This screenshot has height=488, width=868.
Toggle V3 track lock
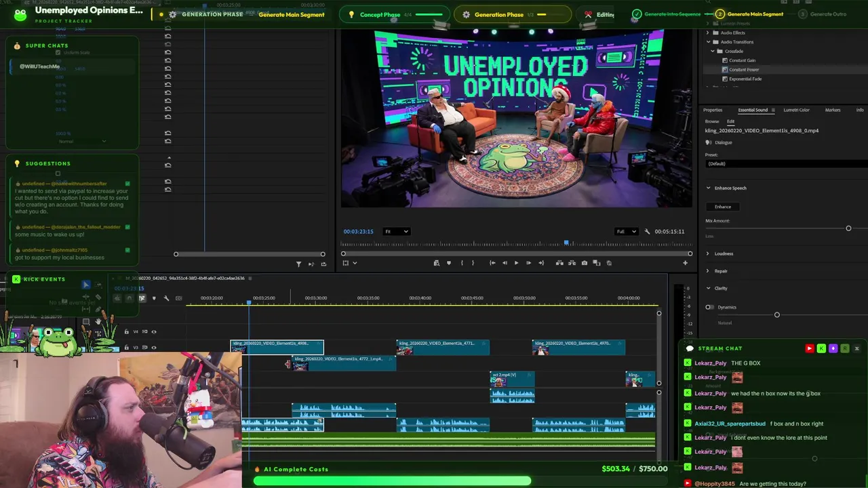(126, 348)
